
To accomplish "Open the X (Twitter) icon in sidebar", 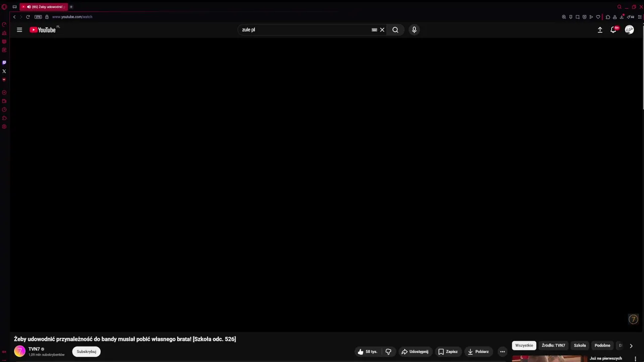I will pyautogui.click(x=4, y=71).
